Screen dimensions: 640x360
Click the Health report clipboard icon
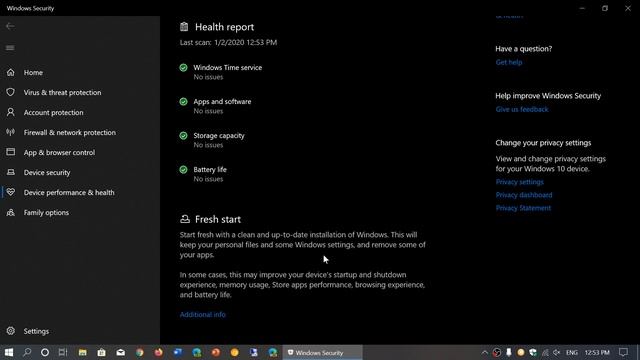[184, 27]
